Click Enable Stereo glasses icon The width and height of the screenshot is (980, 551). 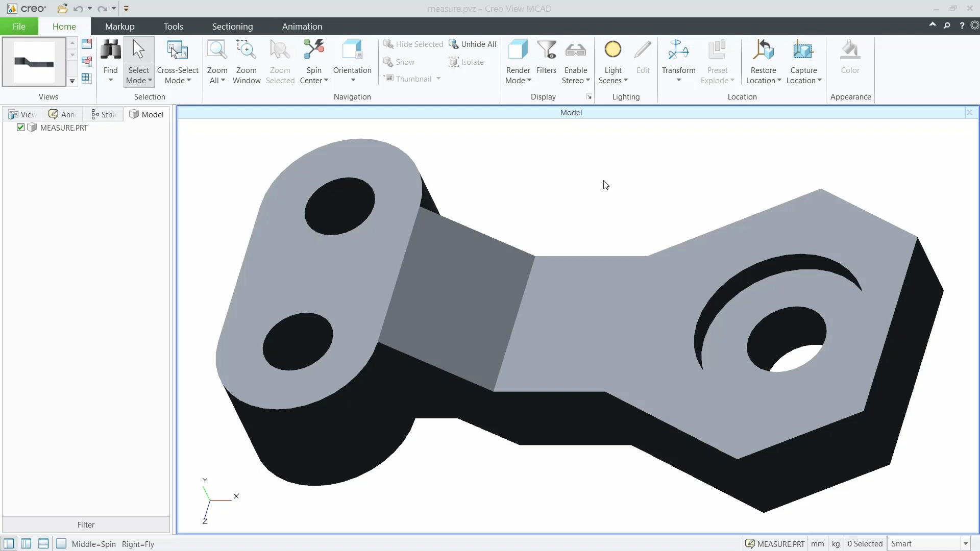click(576, 51)
